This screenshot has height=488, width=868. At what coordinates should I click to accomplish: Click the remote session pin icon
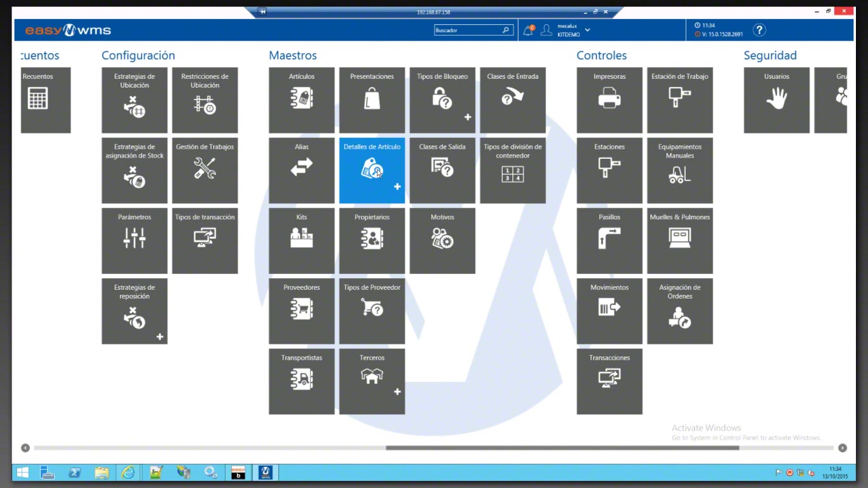point(262,11)
